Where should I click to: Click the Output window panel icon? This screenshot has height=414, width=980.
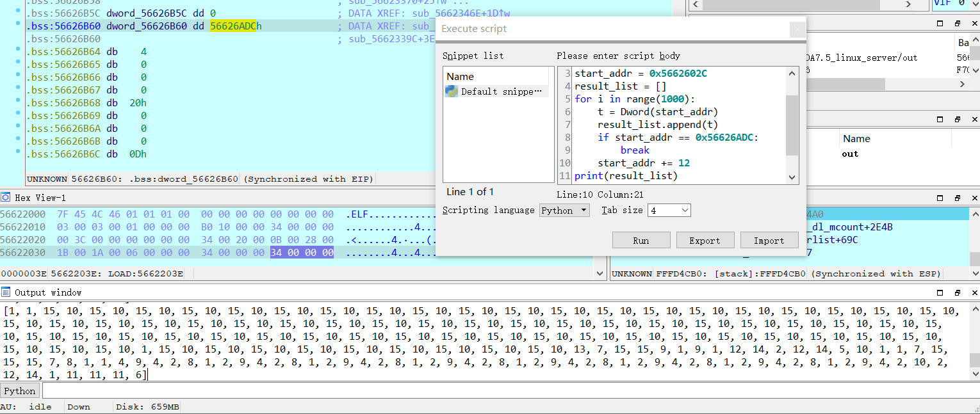[x=6, y=292]
